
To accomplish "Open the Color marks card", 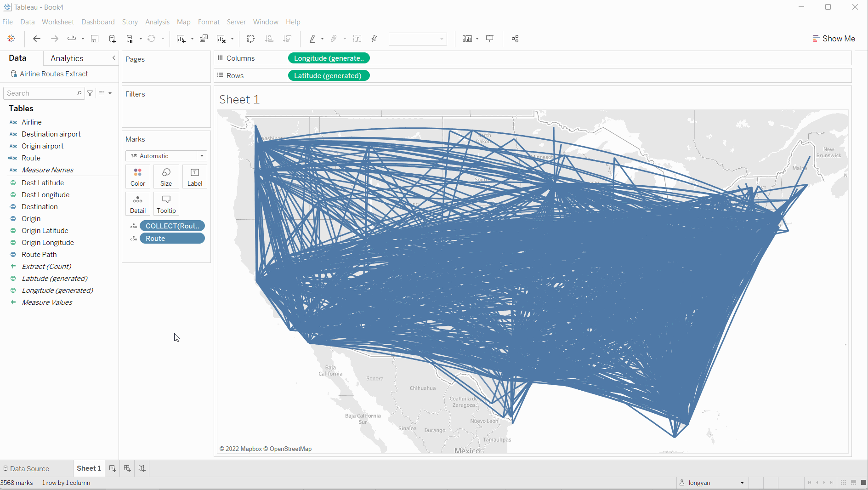I will [137, 177].
